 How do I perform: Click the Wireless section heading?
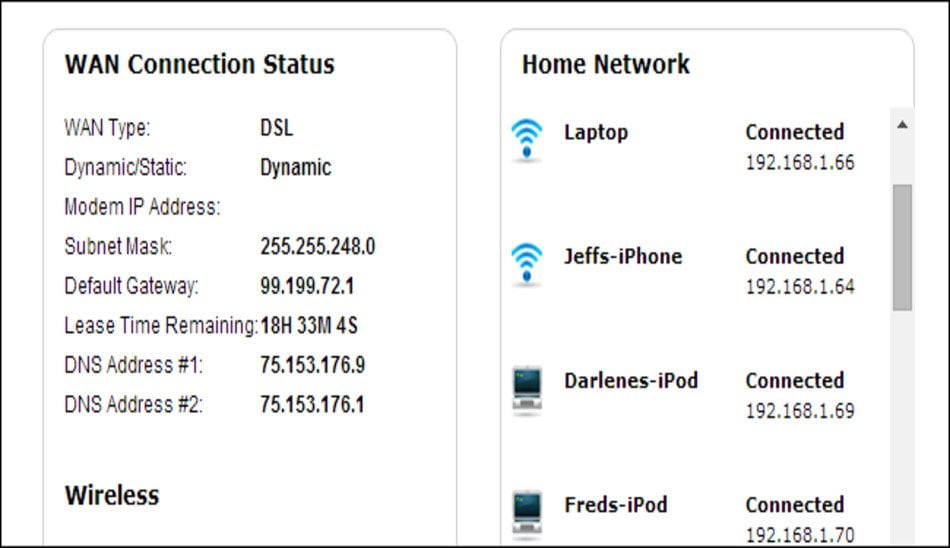point(112,495)
